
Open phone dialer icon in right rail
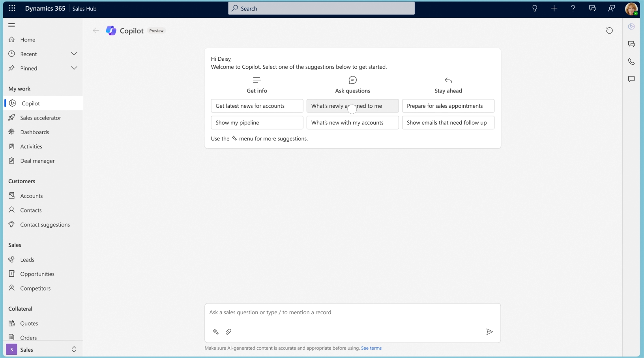pyautogui.click(x=631, y=62)
